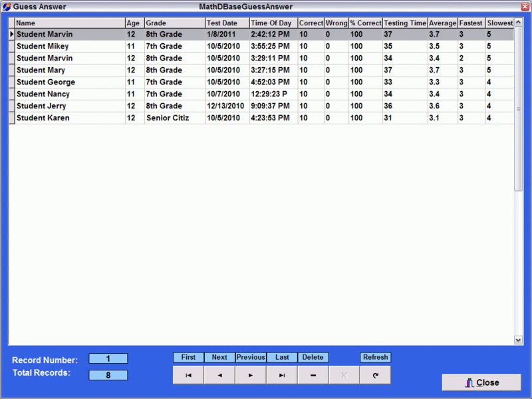Viewport: 532px width, 399px height.
Task: Click the Record Number field
Action: pos(108,359)
